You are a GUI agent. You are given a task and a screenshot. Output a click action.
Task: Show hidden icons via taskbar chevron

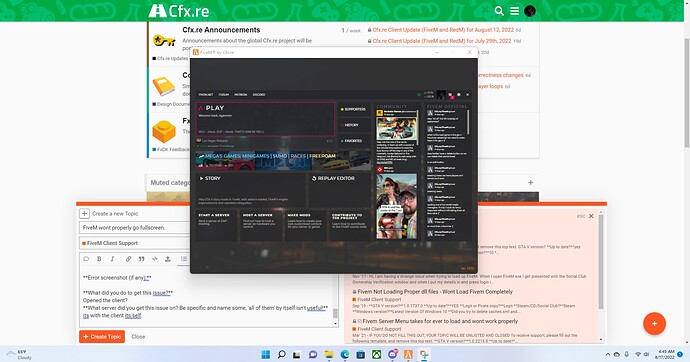coord(608,354)
